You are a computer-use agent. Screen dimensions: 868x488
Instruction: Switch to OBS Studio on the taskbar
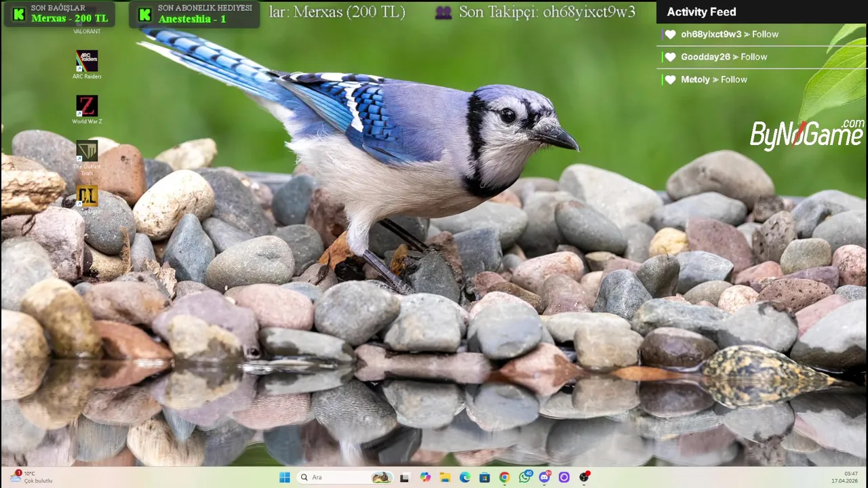(584, 477)
